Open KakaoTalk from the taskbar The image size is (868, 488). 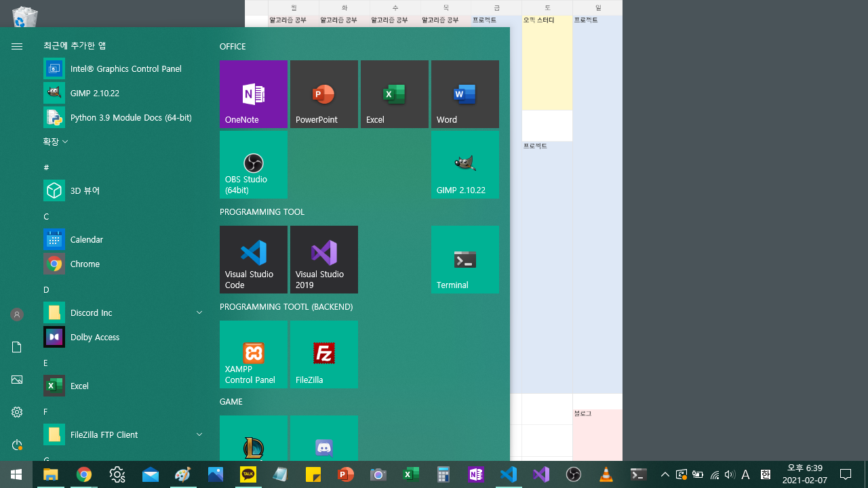[248, 474]
